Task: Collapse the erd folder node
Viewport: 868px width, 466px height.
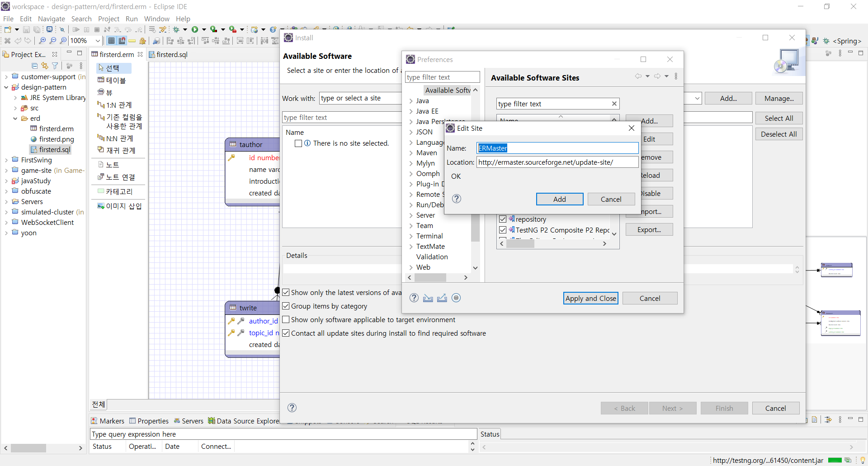Action: coord(15,119)
